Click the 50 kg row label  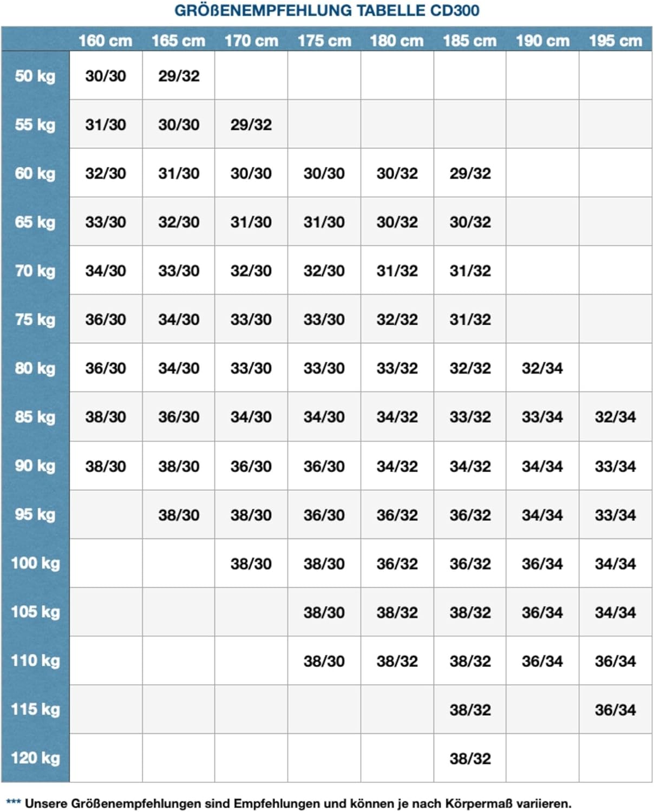(x=35, y=76)
